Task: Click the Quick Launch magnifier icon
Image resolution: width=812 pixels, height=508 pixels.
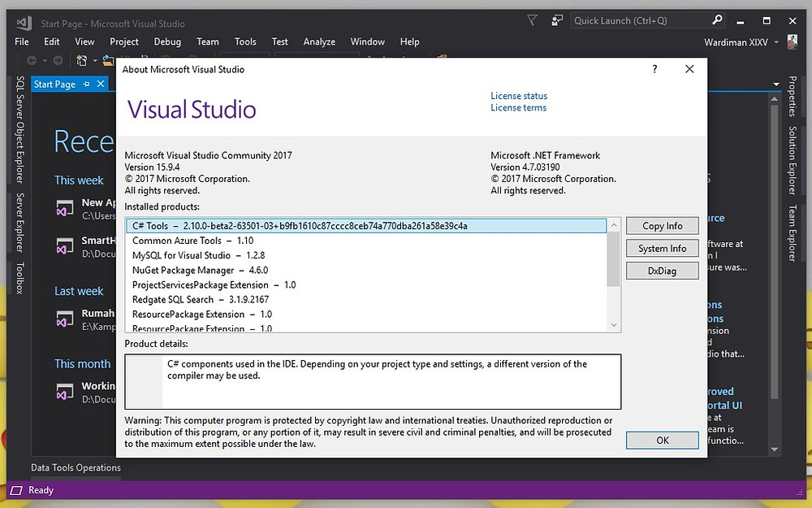Action: tap(717, 20)
